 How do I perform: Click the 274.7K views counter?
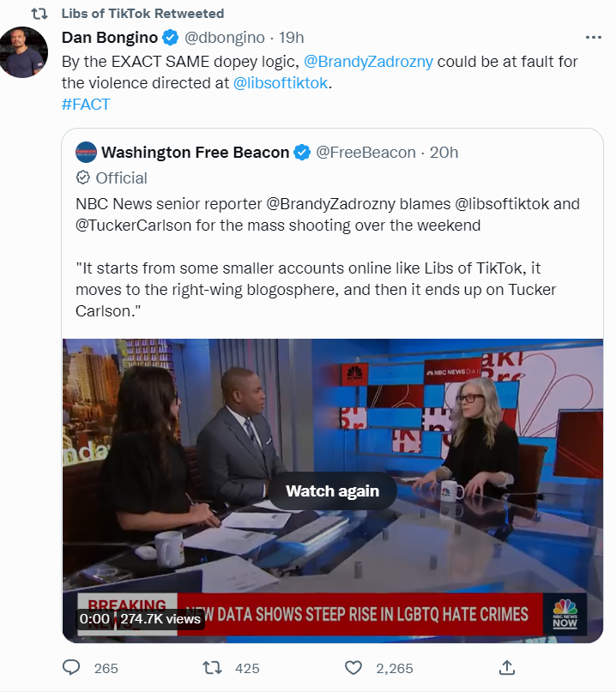tap(160, 619)
